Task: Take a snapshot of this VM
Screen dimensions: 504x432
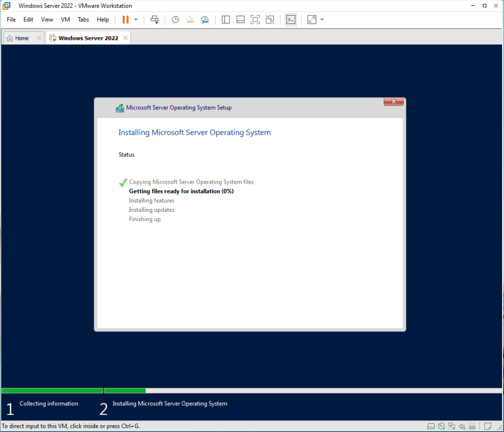Action: pyautogui.click(x=175, y=20)
